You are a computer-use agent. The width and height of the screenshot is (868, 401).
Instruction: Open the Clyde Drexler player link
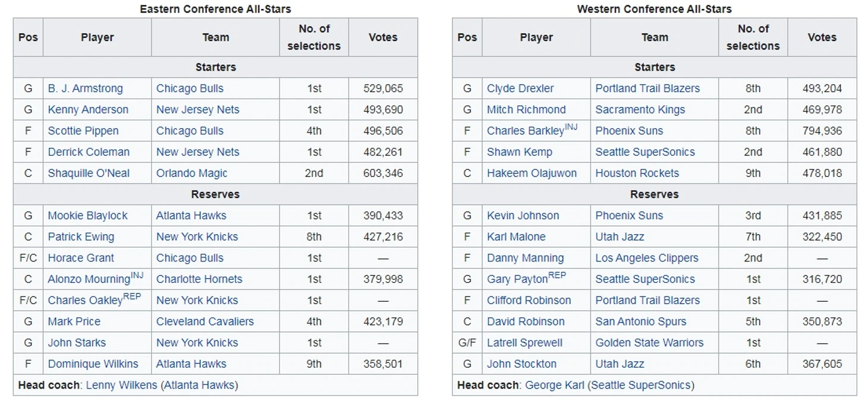(520, 89)
